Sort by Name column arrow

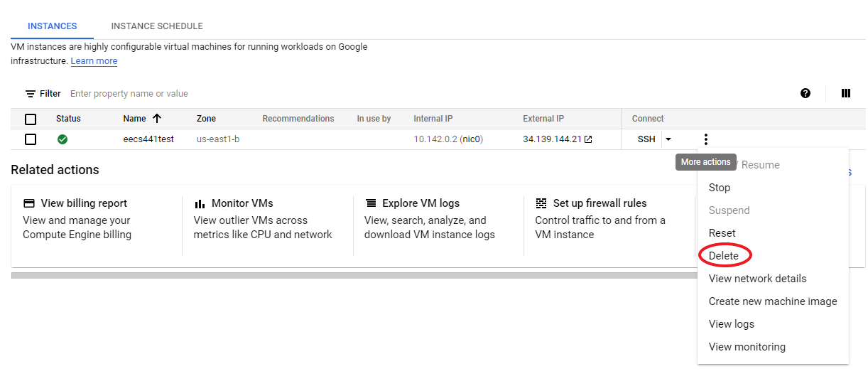pyautogui.click(x=157, y=119)
